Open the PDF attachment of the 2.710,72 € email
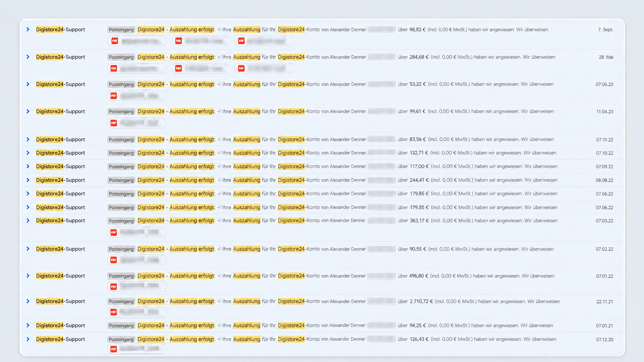This screenshot has height=362, width=644. click(x=137, y=312)
